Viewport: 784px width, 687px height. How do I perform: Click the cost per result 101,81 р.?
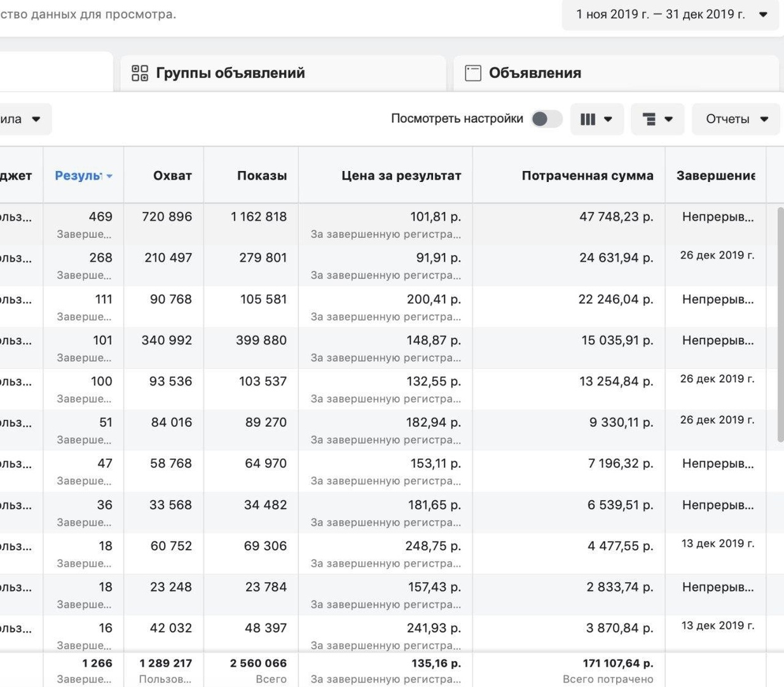click(x=436, y=217)
